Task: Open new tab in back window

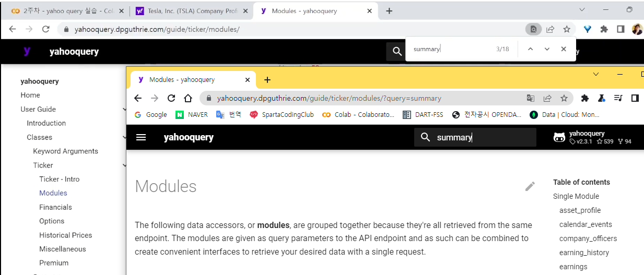Action: [389, 11]
